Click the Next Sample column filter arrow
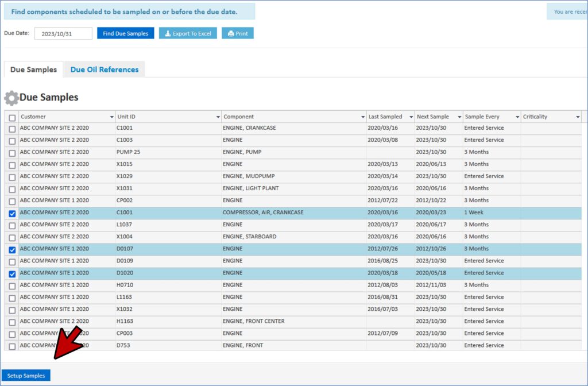Screen dimensions: 588x386 point(459,117)
